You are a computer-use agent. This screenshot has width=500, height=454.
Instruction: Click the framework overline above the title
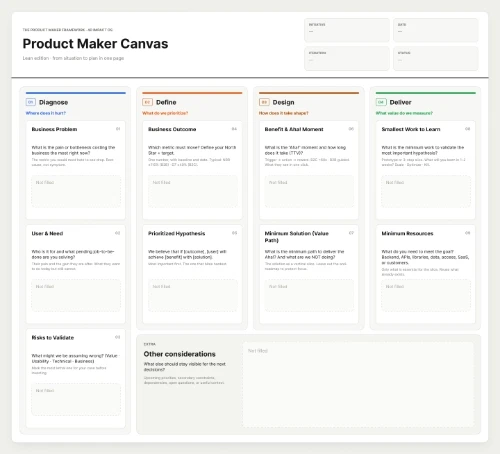pos(68,30)
